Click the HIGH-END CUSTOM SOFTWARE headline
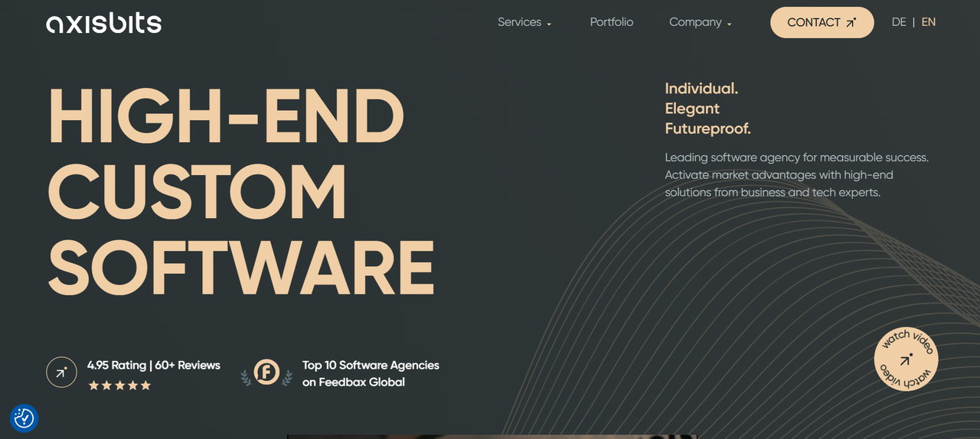The width and height of the screenshot is (980, 439). (x=241, y=191)
